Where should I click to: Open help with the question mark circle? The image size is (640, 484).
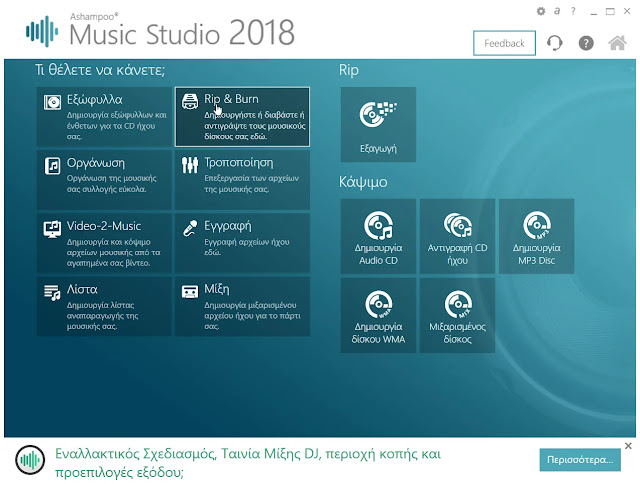point(586,43)
